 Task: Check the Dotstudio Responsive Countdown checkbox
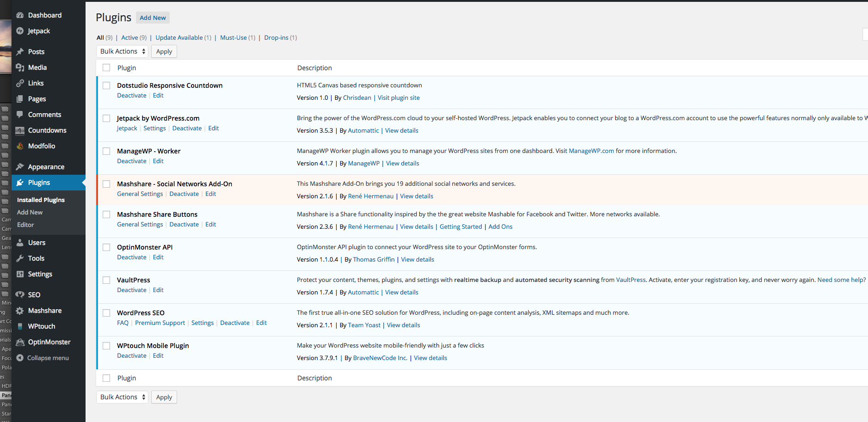click(x=106, y=86)
